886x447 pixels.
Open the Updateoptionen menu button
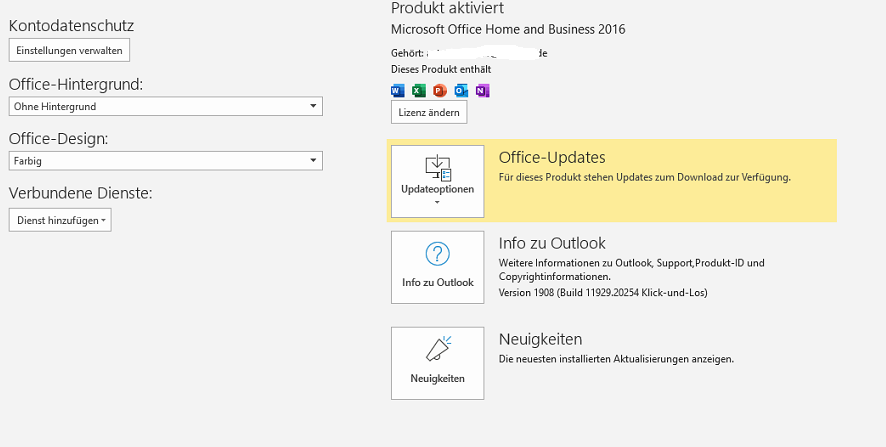[437, 181]
